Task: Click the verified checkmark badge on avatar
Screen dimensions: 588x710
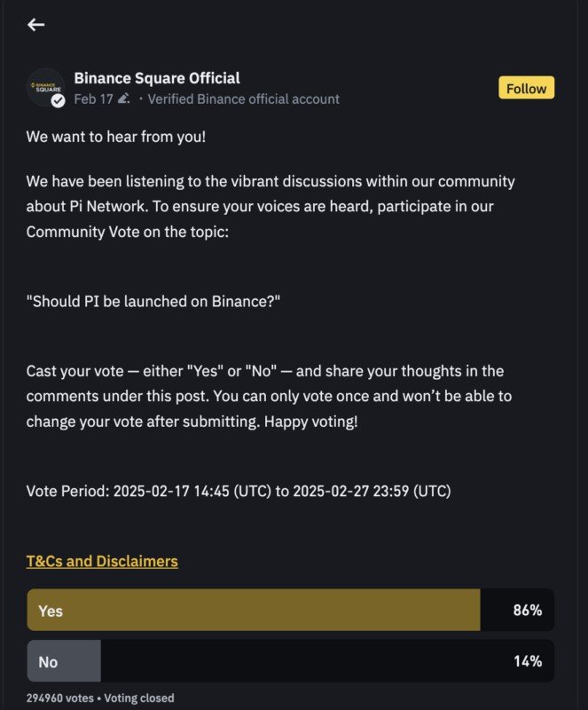Action: (59, 101)
